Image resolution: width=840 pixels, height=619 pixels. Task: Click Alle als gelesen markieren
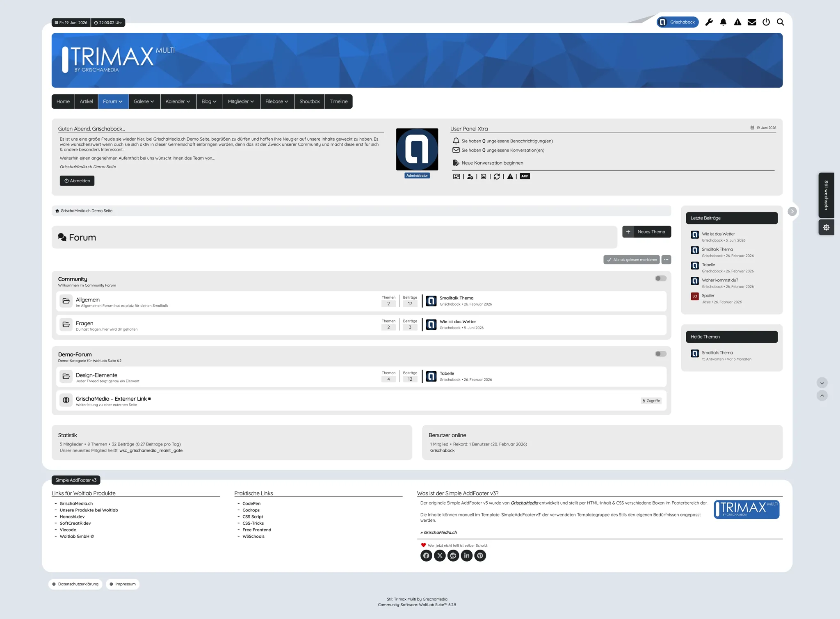point(632,260)
